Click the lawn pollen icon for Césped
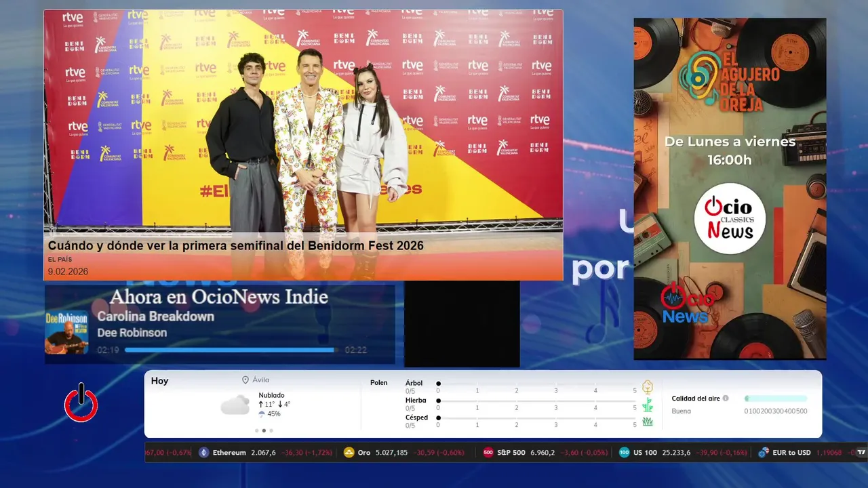 coord(648,422)
